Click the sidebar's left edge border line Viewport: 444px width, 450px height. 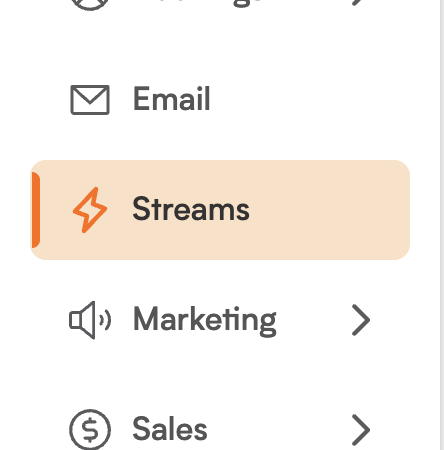point(1,225)
